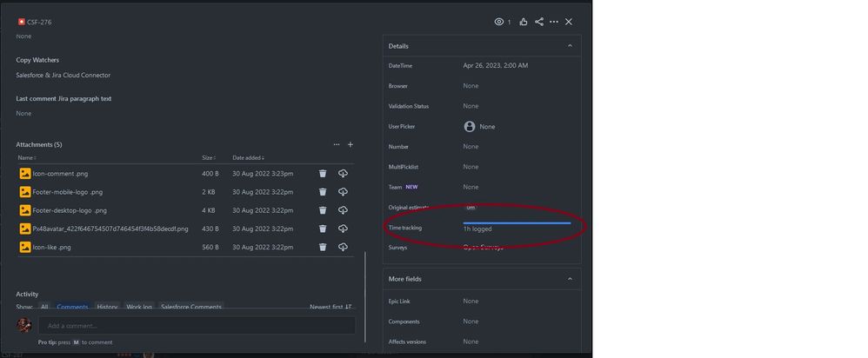Click image thumbnail icon of Icon-comment .png
868x358 pixels.
25,174
